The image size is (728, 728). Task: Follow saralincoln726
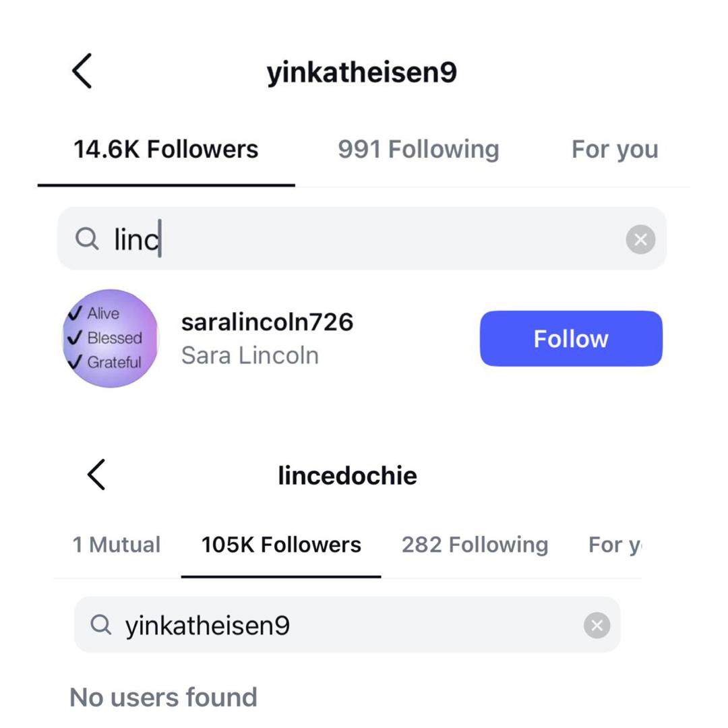coord(570,338)
